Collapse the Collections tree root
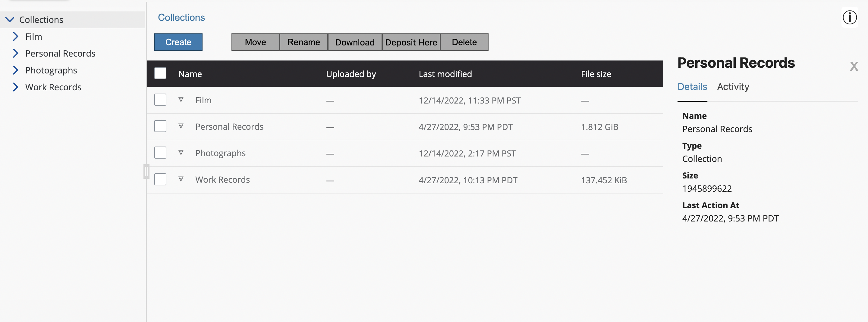Screen dimensions: 868x322 point(10,20)
